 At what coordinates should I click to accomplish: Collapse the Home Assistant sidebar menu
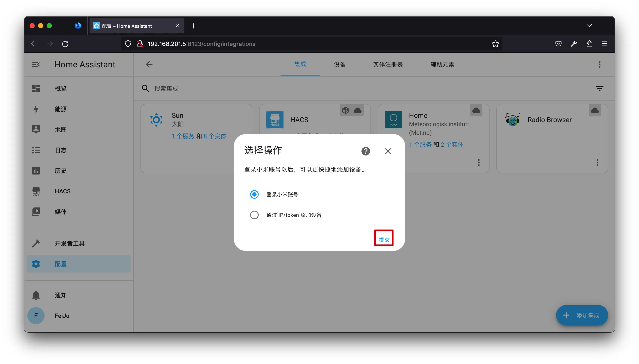(x=36, y=65)
